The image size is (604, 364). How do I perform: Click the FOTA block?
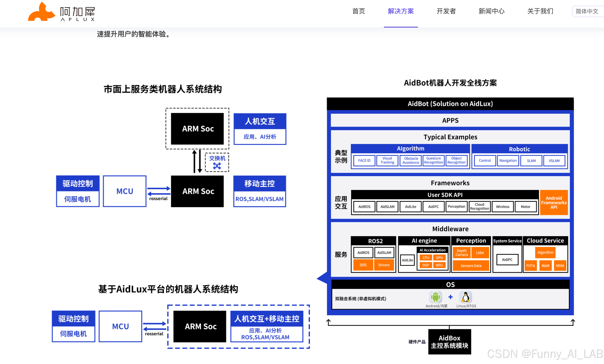pos(530,266)
